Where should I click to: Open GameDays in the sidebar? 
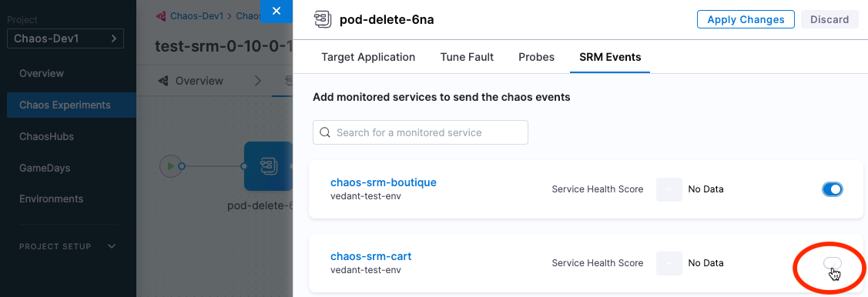tap(45, 168)
